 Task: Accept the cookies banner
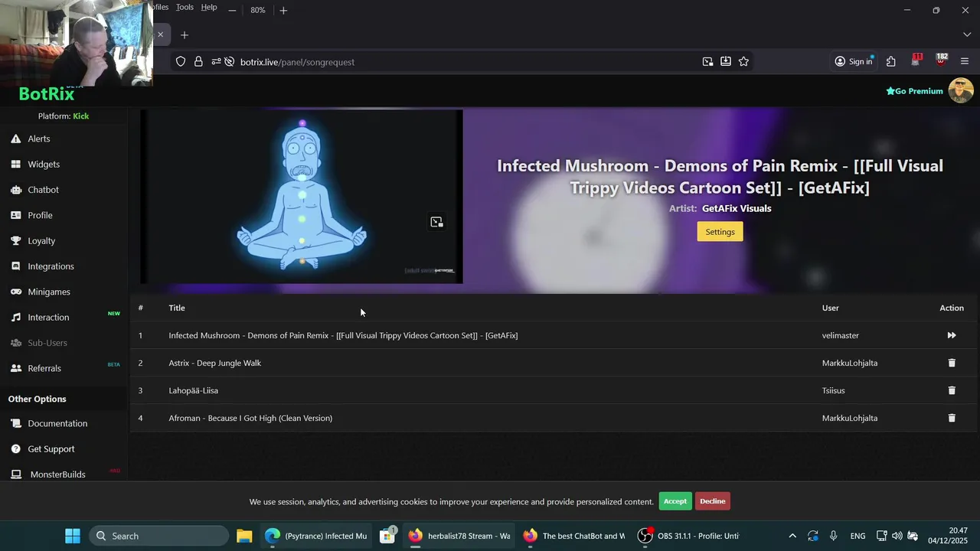pyautogui.click(x=675, y=501)
